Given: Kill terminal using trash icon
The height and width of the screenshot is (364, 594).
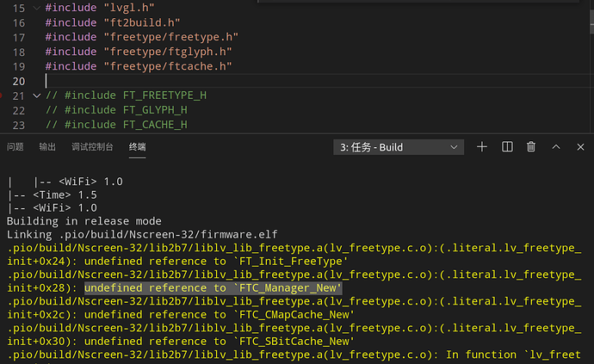Looking at the screenshot, I should point(531,147).
